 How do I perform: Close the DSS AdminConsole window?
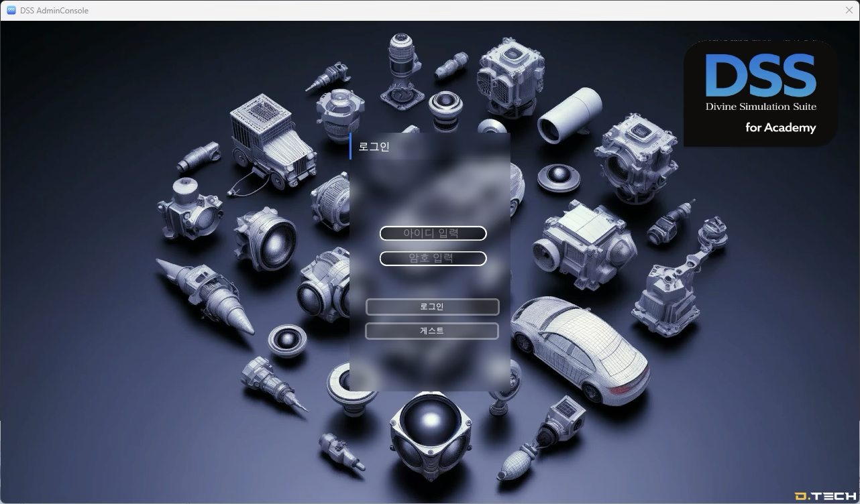point(849,11)
